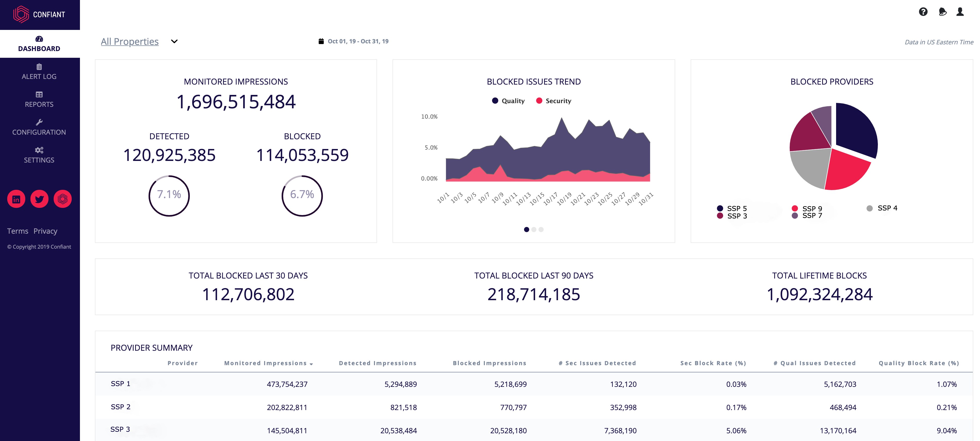
Task: Click the Alert Log clipboard icon
Action: pyautogui.click(x=39, y=67)
